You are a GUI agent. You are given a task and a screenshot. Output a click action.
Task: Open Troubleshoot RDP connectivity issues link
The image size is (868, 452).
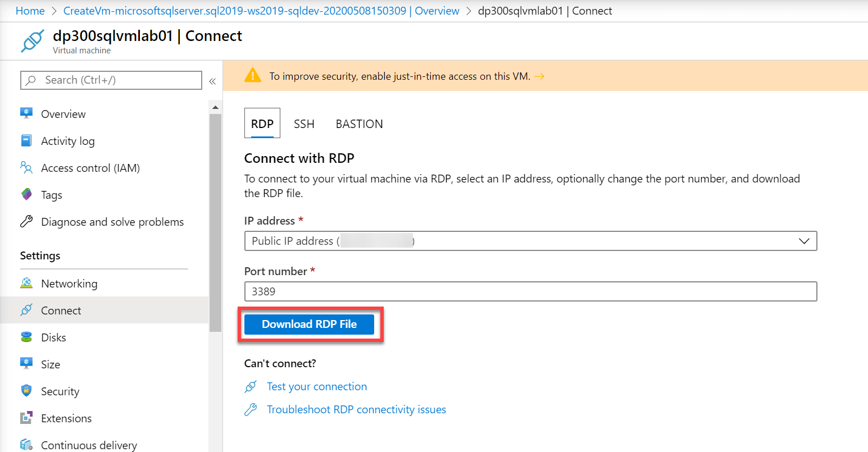click(x=356, y=409)
